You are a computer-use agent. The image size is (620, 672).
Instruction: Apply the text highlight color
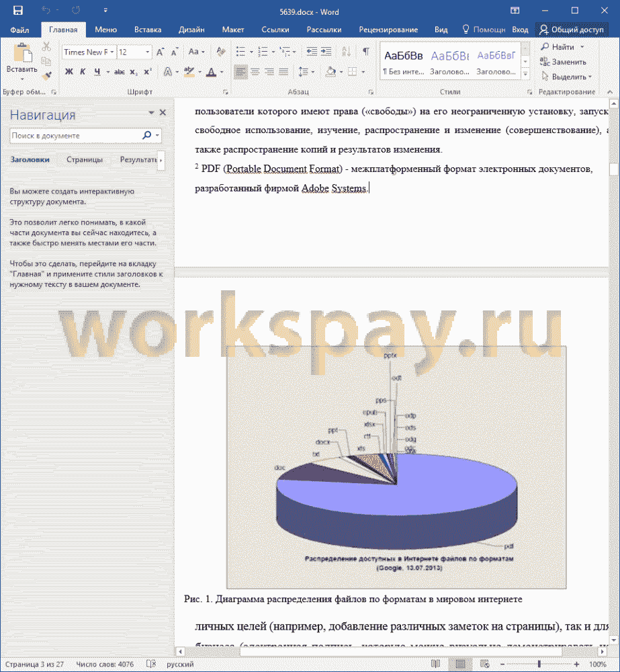pyautogui.click(x=189, y=72)
